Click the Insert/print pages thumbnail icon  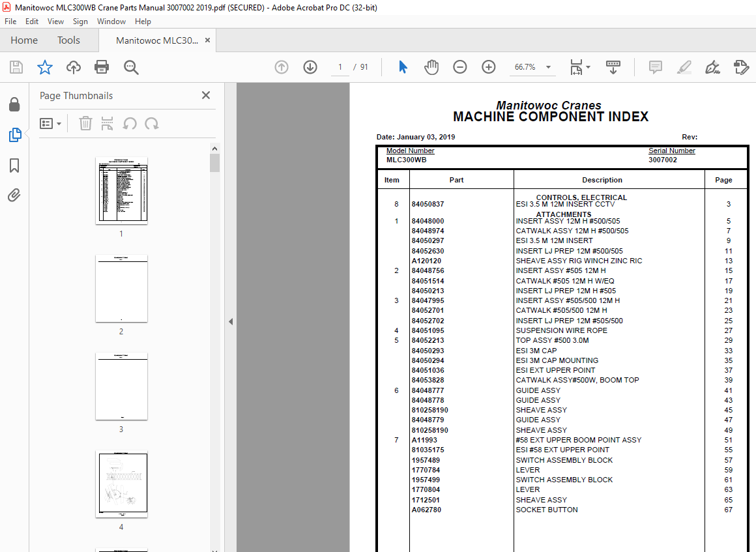107,123
